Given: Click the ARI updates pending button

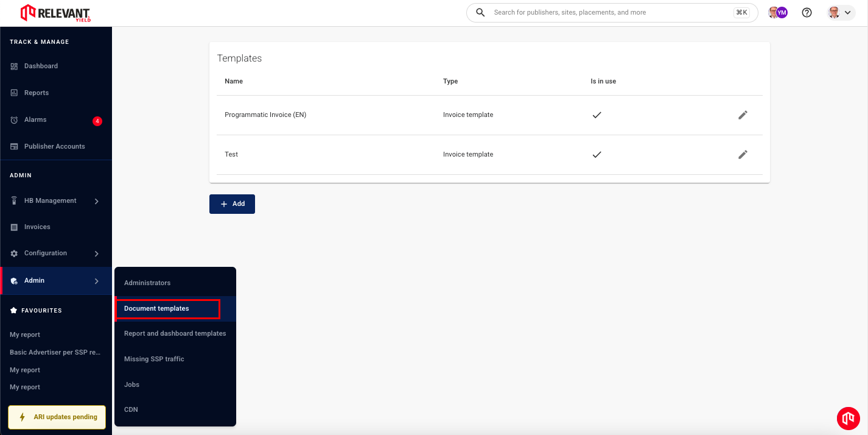Looking at the screenshot, I should point(57,417).
